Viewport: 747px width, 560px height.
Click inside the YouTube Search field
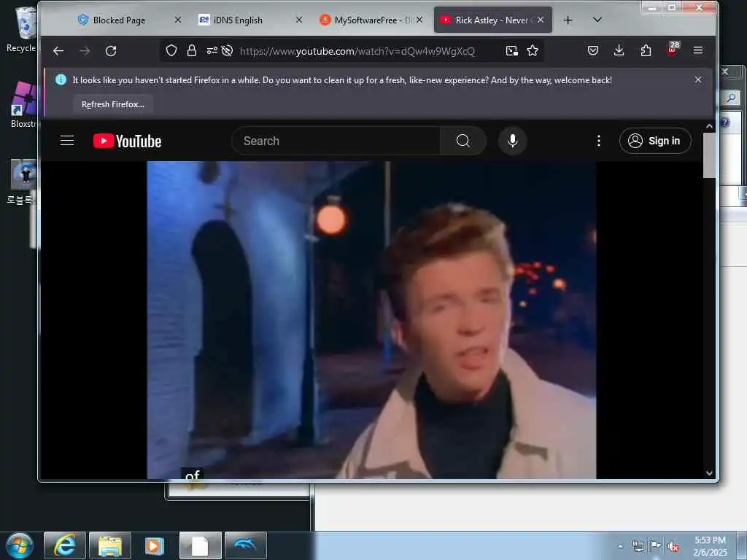click(336, 141)
